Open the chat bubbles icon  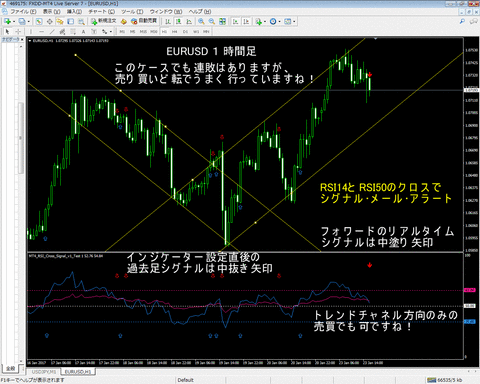tap(473, 21)
